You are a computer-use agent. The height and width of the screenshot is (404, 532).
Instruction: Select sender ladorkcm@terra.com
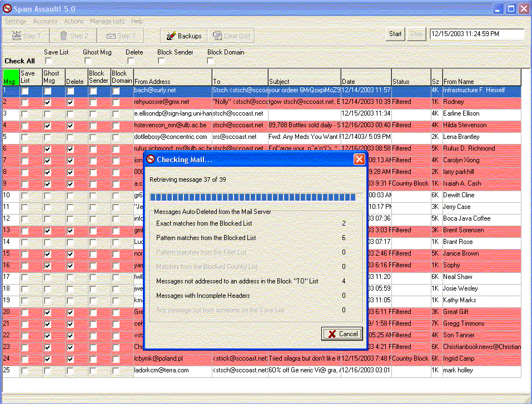pyautogui.click(x=162, y=370)
